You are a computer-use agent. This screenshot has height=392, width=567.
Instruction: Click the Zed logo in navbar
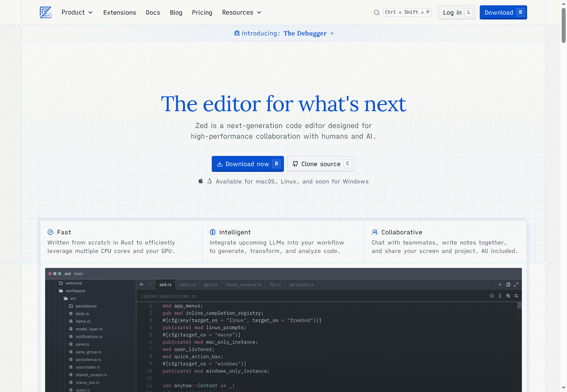coord(45,12)
